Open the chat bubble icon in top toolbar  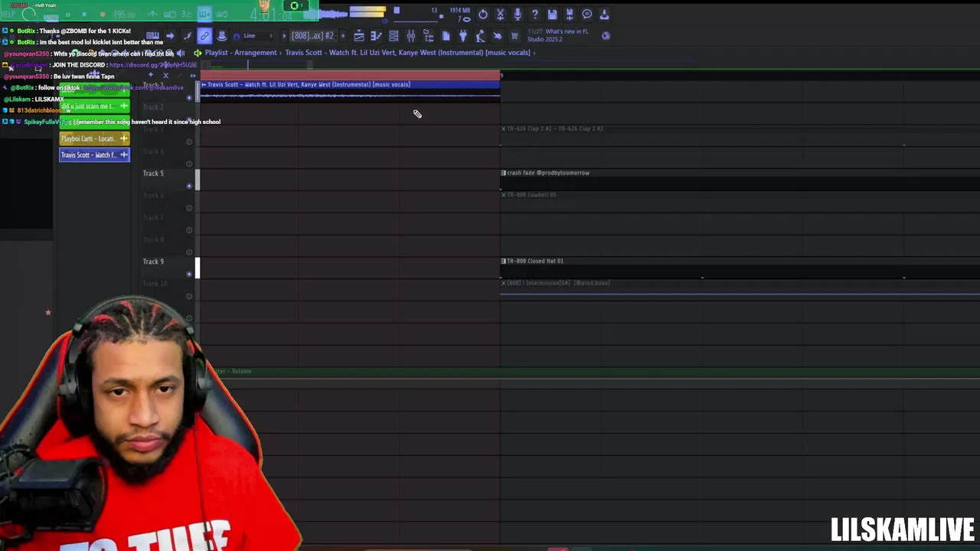586,14
